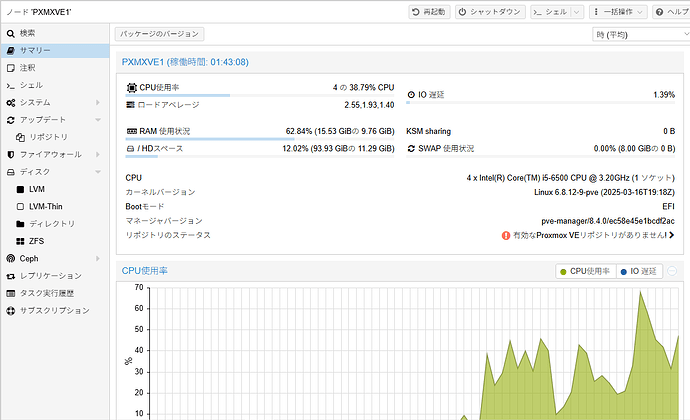
Task: Expand the システム submenu arrow
Action: coord(97,103)
